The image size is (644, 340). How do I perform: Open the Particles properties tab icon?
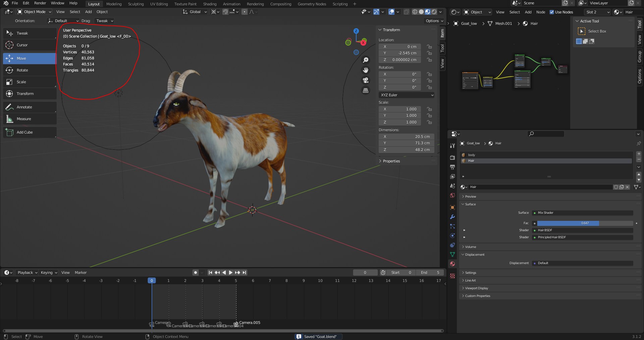452,226
